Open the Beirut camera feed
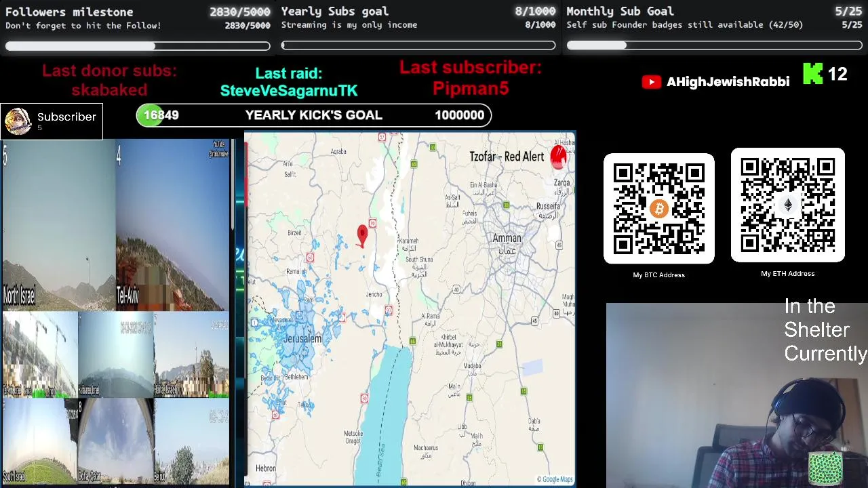The width and height of the screenshot is (868, 488). click(x=192, y=441)
